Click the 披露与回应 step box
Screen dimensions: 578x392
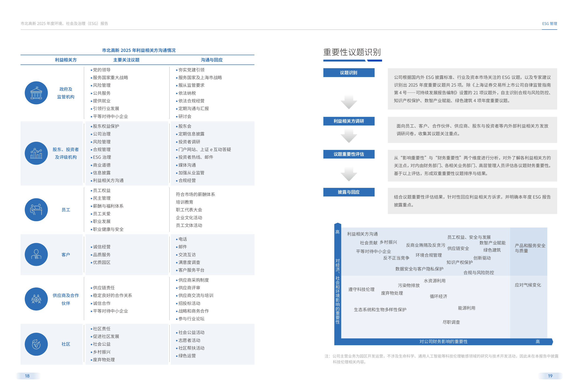[x=349, y=192]
